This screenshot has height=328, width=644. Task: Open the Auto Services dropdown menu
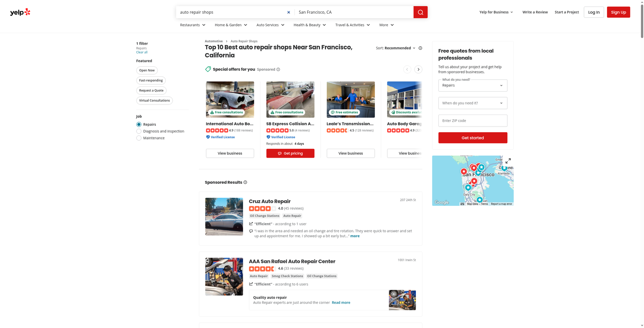[x=270, y=25]
